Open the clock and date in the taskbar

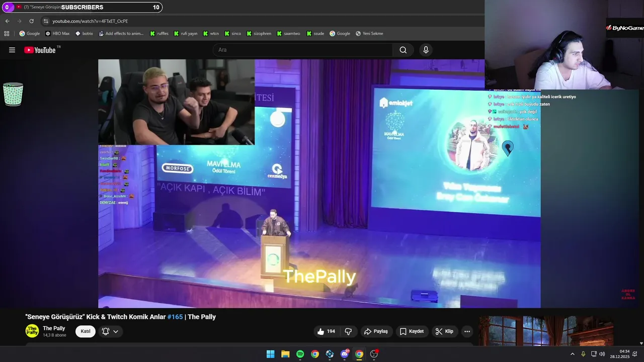(x=620, y=354)
